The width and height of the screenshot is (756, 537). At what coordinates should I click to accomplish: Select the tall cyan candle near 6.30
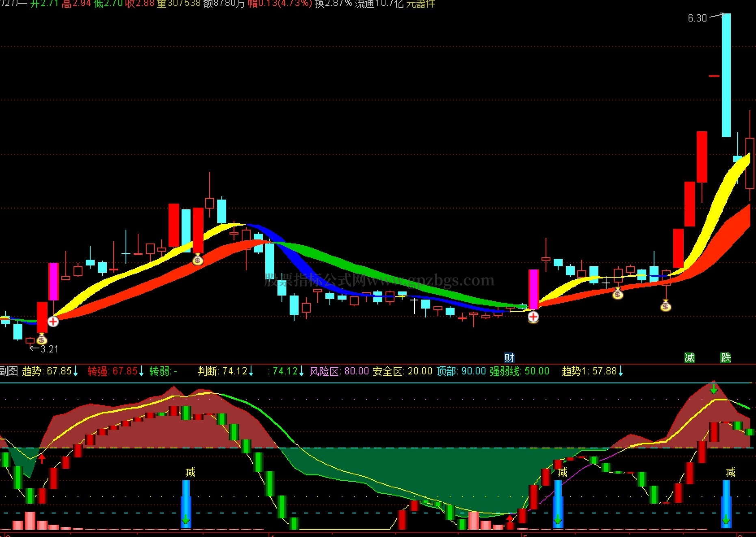tap(726, 75)
